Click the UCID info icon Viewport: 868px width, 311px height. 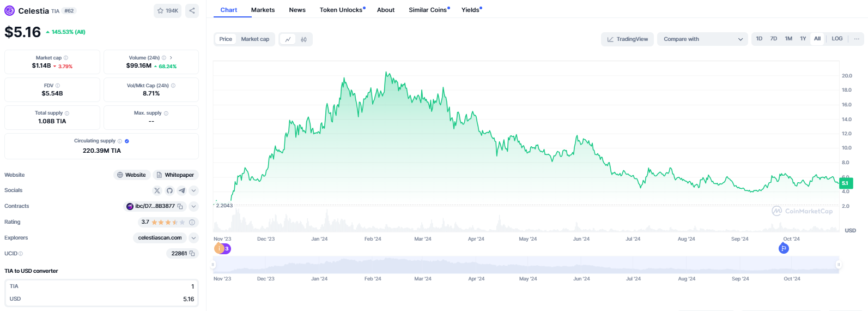point(21,254)
